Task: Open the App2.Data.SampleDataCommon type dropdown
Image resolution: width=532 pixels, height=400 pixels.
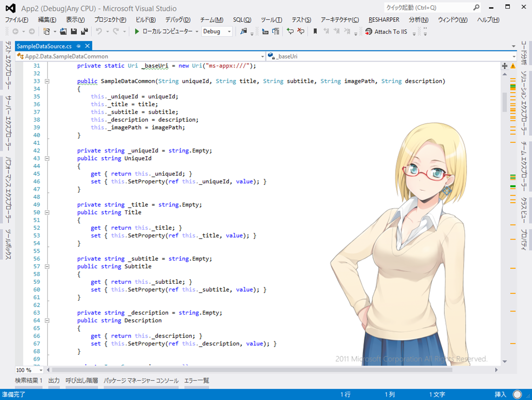Action: coord(262,56)
